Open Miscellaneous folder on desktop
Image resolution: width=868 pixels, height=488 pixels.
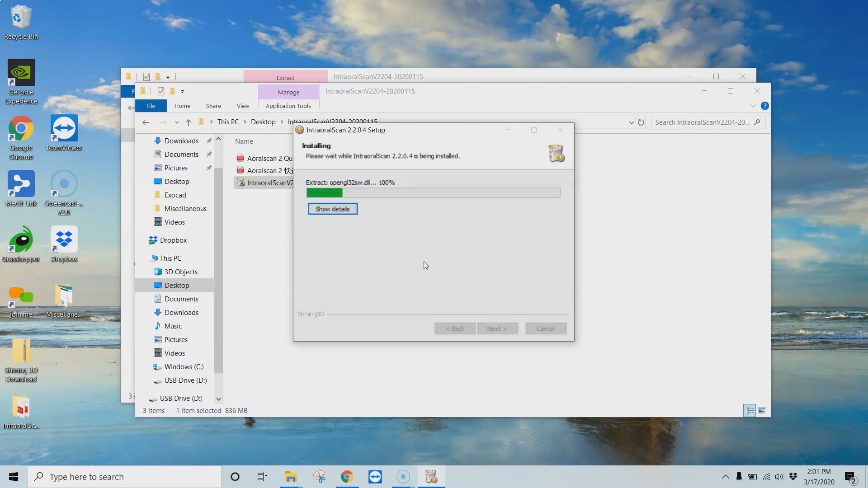point(64,300)
